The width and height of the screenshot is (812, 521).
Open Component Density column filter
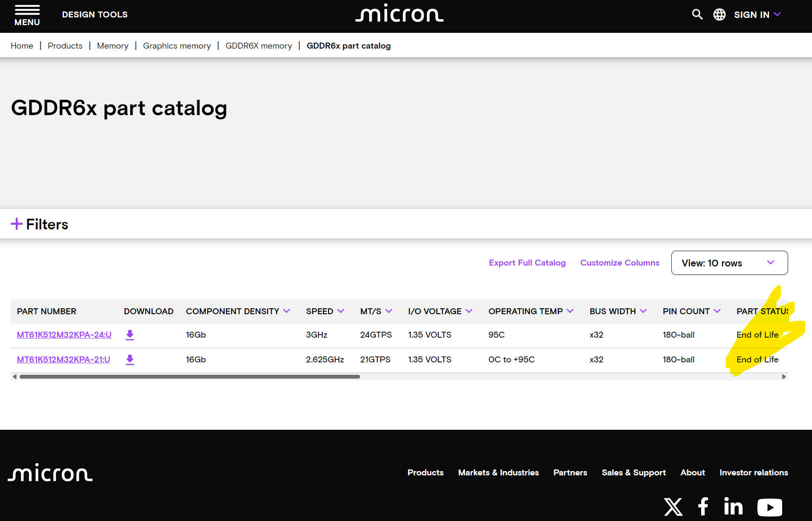[286, 311]
